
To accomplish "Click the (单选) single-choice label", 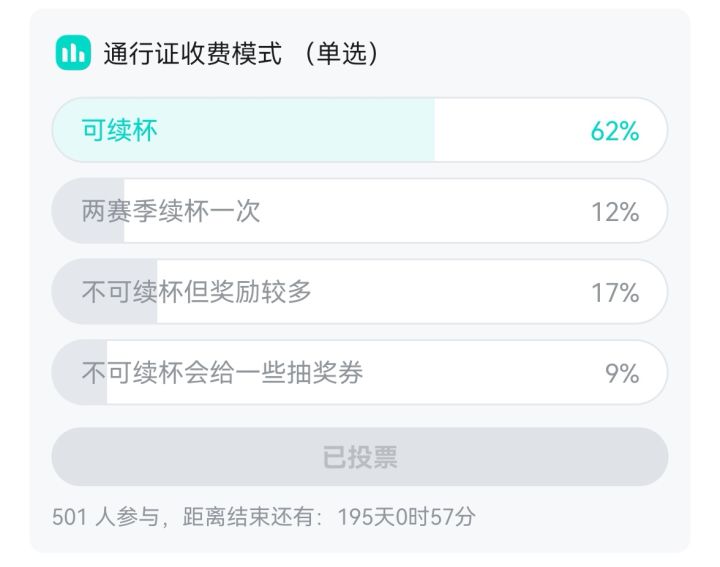I will (x=344, y=54).
